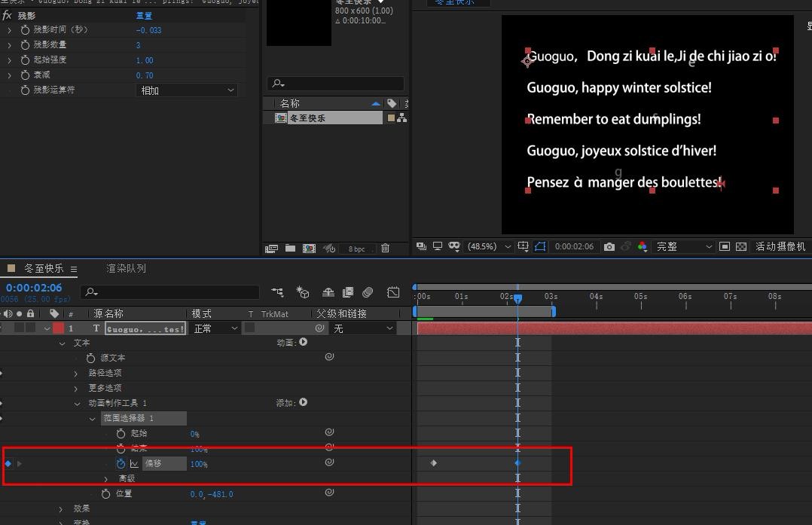Sort Project panel by 名称 column

point(289,103)
